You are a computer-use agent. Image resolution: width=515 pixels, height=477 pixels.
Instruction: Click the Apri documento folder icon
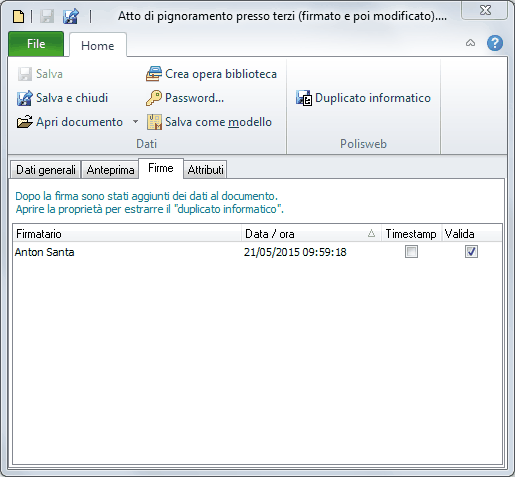coord(25,122)
